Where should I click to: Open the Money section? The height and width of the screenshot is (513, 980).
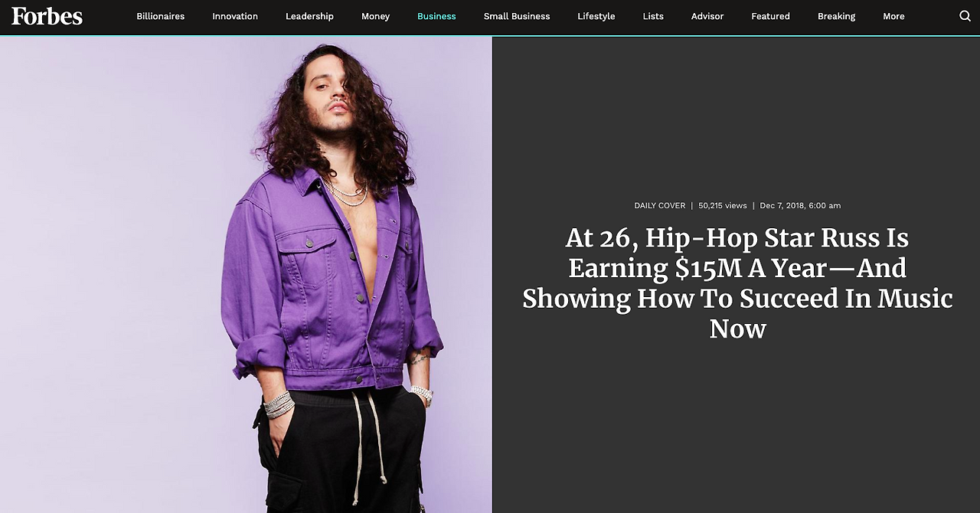(375, 16)
